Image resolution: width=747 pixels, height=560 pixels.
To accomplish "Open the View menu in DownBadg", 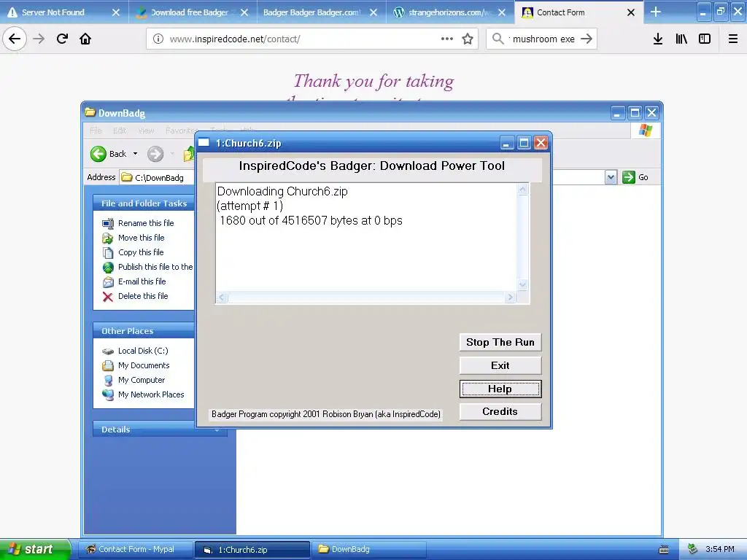I will [x=146, y=131].
